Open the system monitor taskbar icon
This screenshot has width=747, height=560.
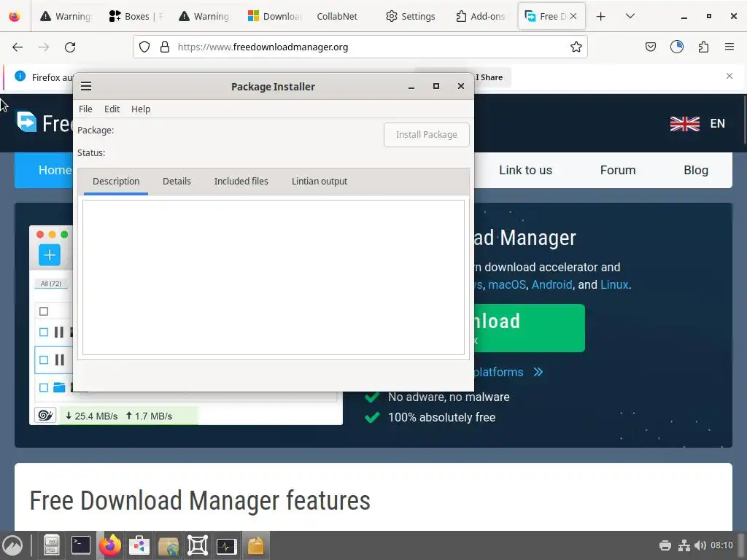[226, 545]
